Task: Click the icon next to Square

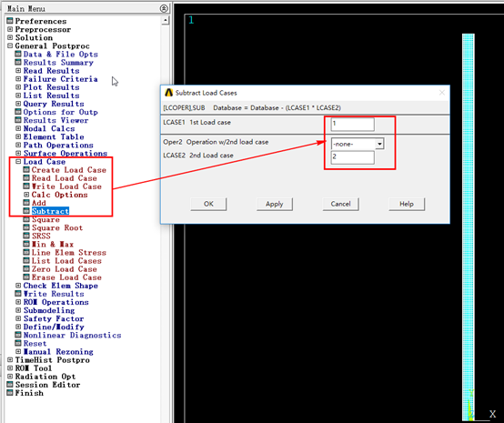Action: point(26,219)
